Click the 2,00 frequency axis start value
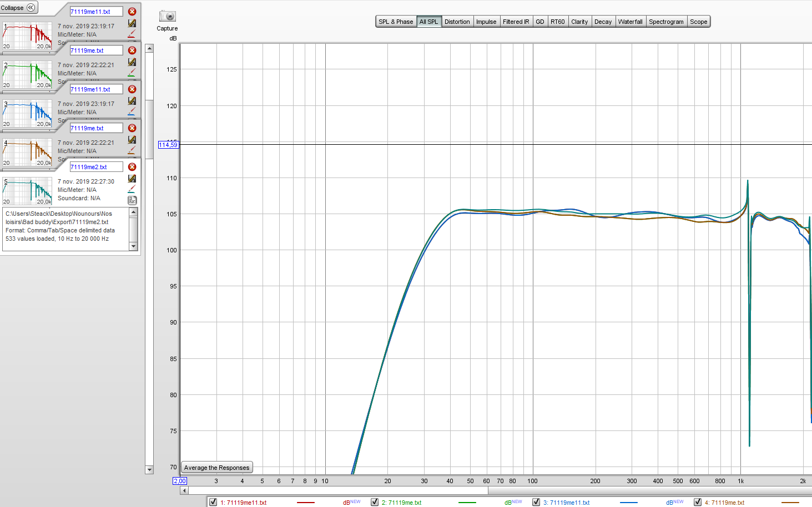This screenshot has height=507, width=812. coord(180,481)
